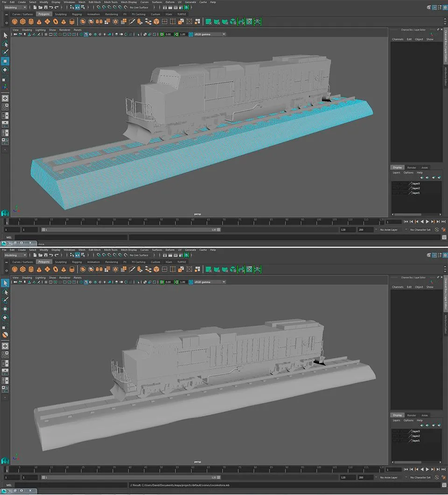Click MEL label in top window command line
Image resolution: width=448 pixels, height=495 pixels.
click(x=9, y=237)
